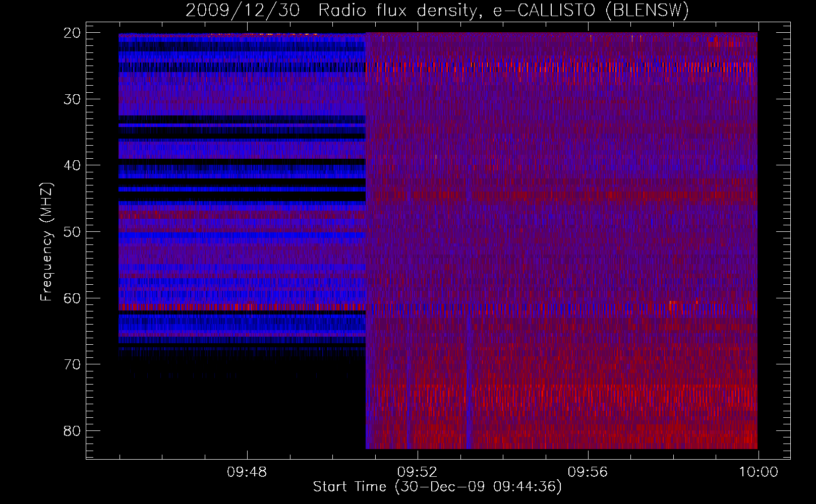816x504 pixels.
Task: Click the 09:48 time tick label
Action: tap(247, 472)
